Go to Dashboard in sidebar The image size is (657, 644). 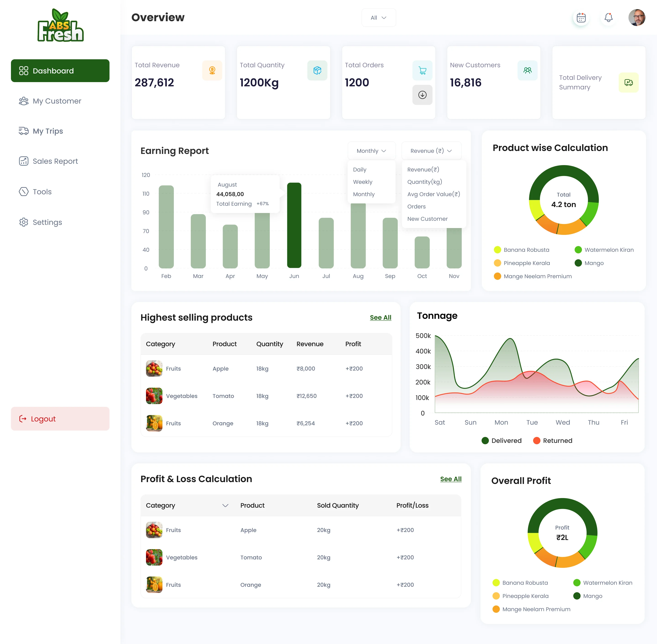tap(60, 71)
